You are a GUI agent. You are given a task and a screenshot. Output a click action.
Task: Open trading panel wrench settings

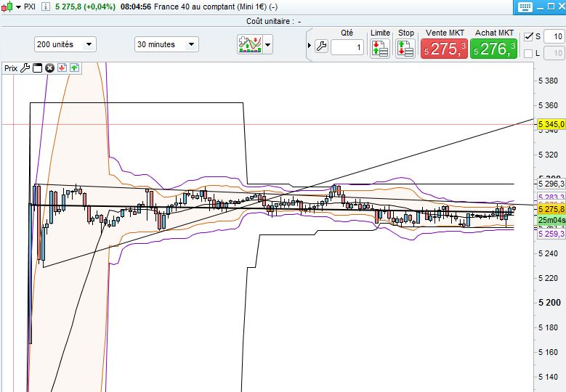[x=321, y=46]
